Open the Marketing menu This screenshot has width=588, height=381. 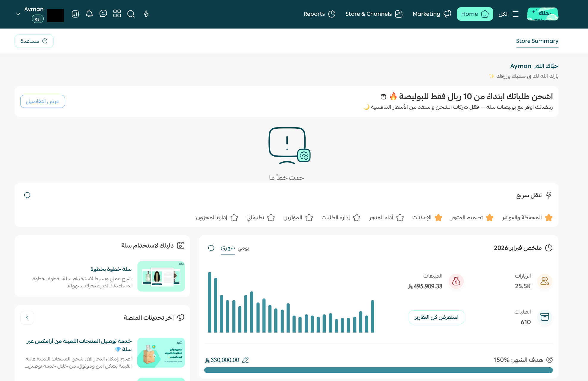point(432,14)
